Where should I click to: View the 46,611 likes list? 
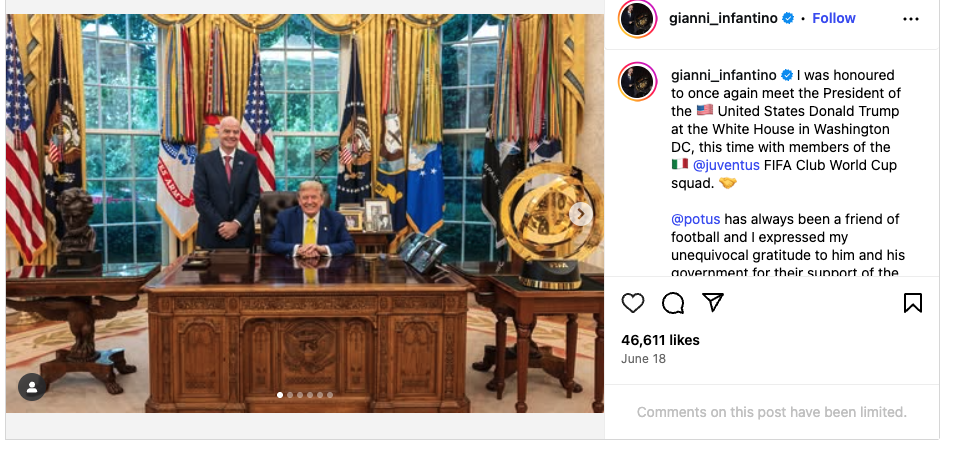click(x=660, y=340)
